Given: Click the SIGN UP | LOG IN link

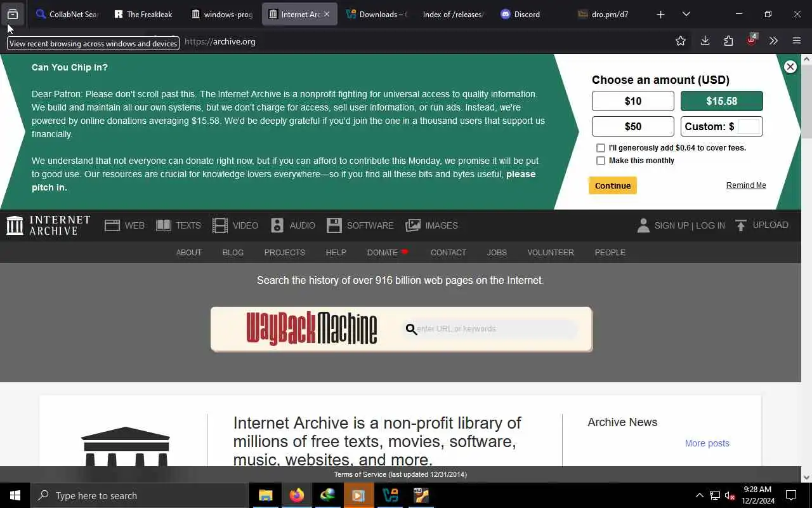Looking at the screenshot, I should (x=690, y=225).
